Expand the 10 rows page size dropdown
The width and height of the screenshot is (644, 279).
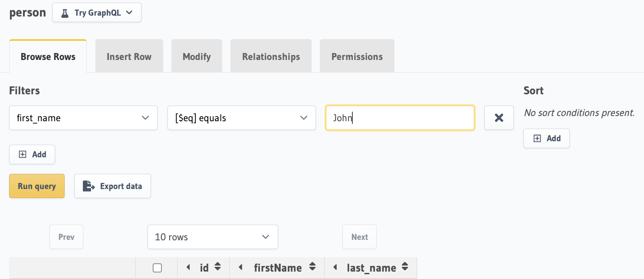coord(213,237)
